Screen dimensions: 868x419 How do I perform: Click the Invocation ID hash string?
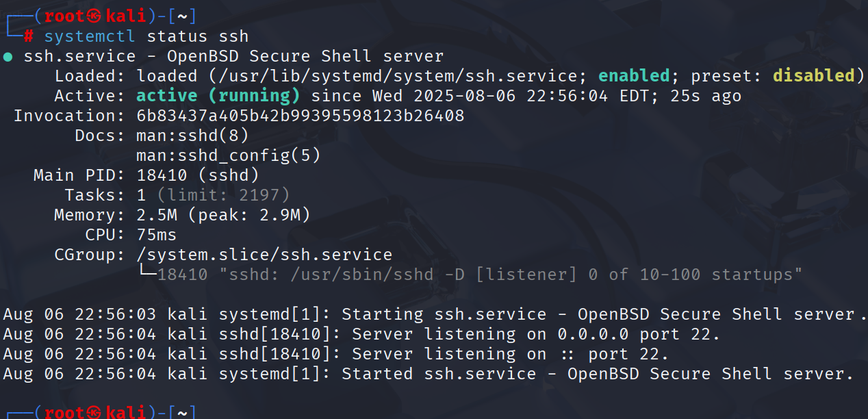pos(301,116)
